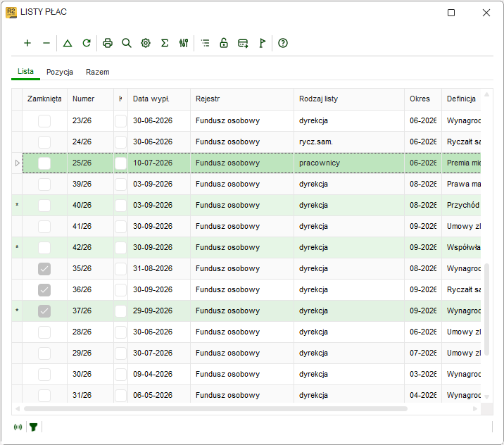Click the triangle edit icon in toolbar
504x445 pixels.
(x=68, y=43)
